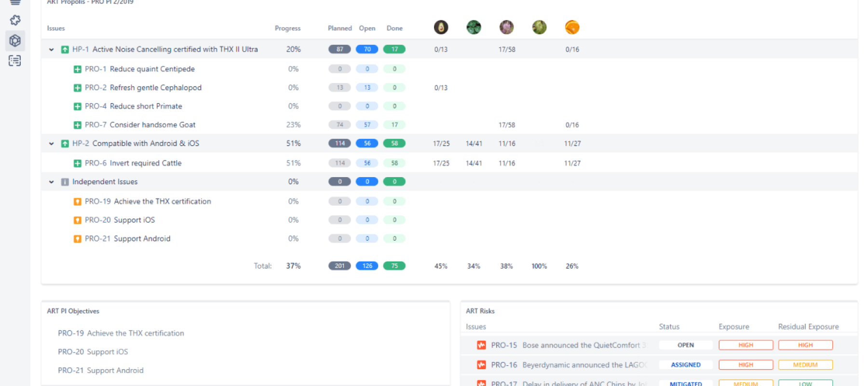Select the orange slice team avatar
This screenshot has height=386, width=868.
tap(572, 28)
